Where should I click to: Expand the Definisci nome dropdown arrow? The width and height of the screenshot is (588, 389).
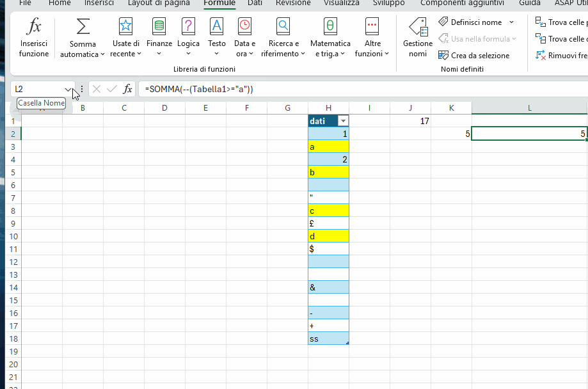[511, 22]
